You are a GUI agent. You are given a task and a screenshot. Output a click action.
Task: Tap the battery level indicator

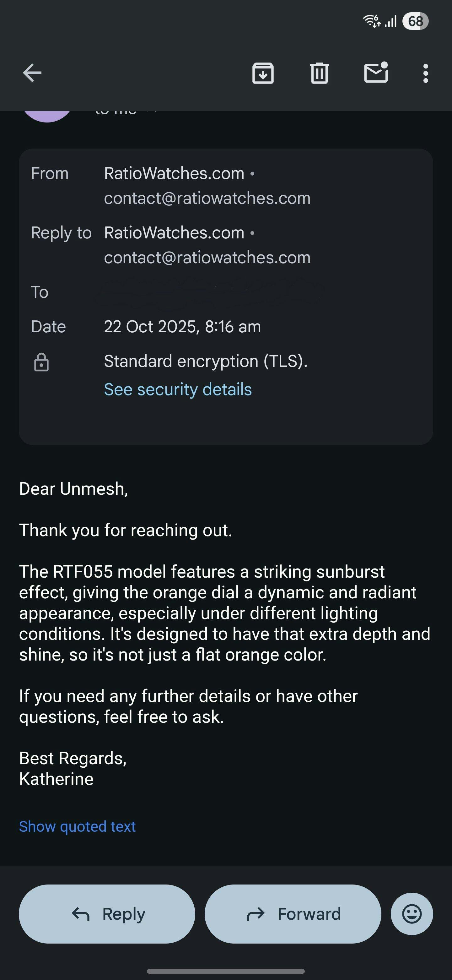[415, 21]
